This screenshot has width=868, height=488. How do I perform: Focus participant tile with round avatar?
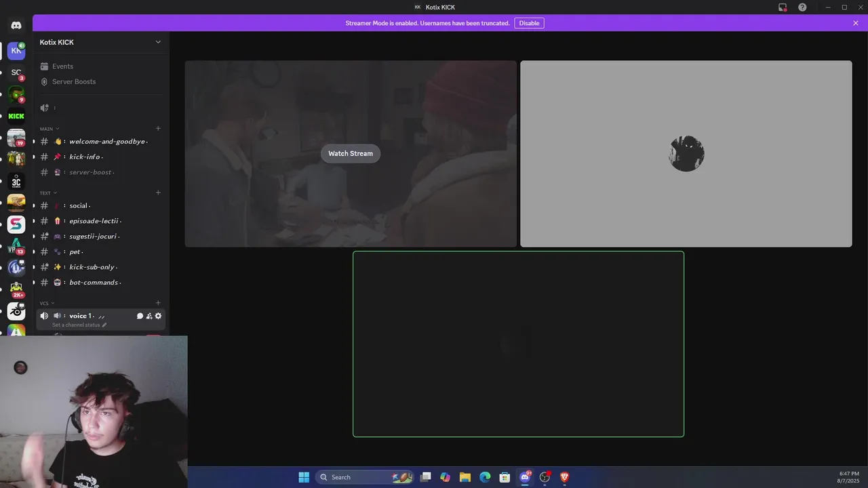(686, 154)
